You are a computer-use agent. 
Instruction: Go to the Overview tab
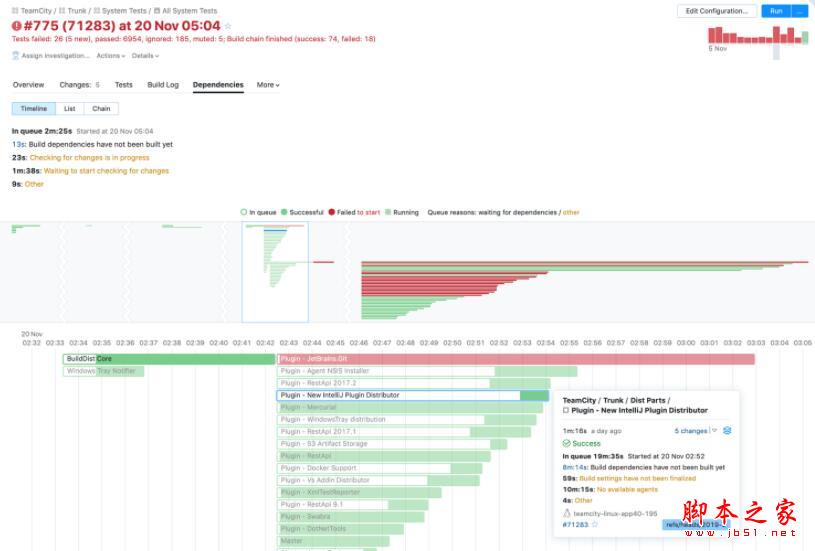coord(28,85)
